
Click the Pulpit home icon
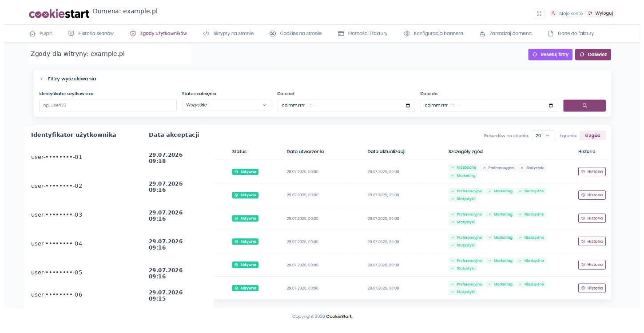[x=32, y=33]
